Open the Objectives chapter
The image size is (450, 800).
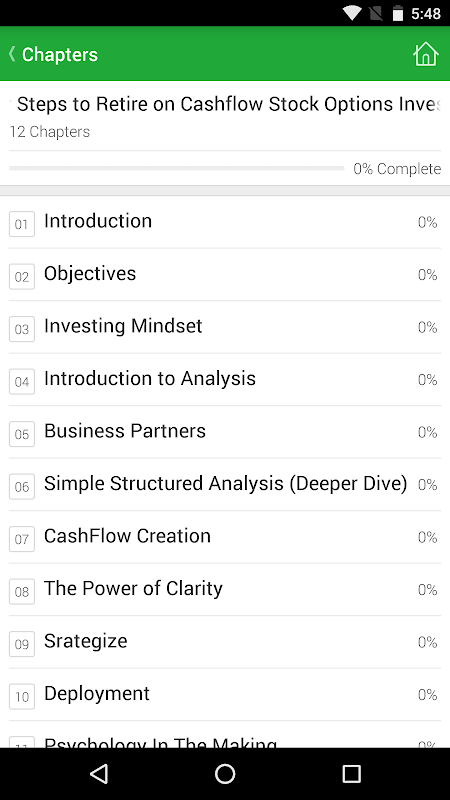tap(225, 275)
